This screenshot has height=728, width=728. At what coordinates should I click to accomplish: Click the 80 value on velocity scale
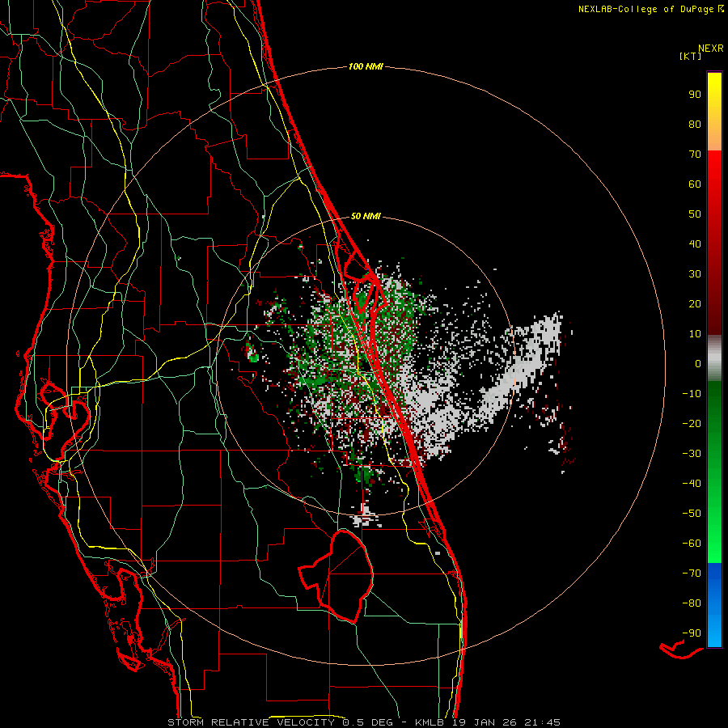(695, 125)
